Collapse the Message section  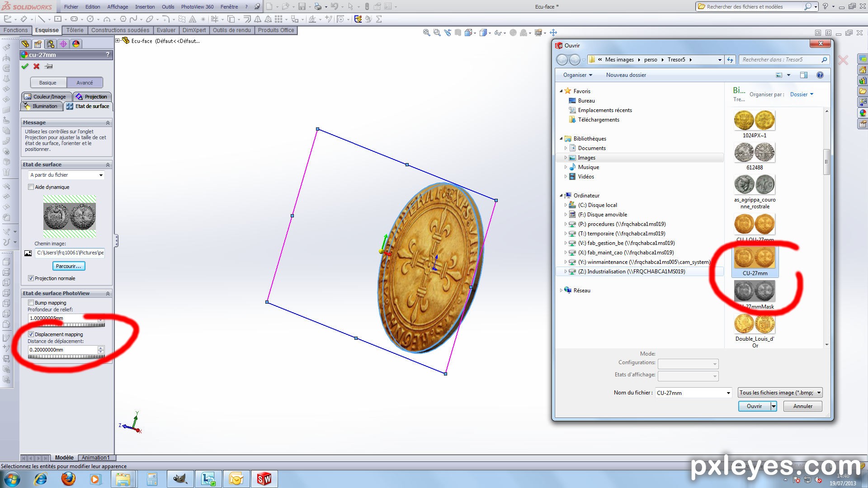pos(108,123)
